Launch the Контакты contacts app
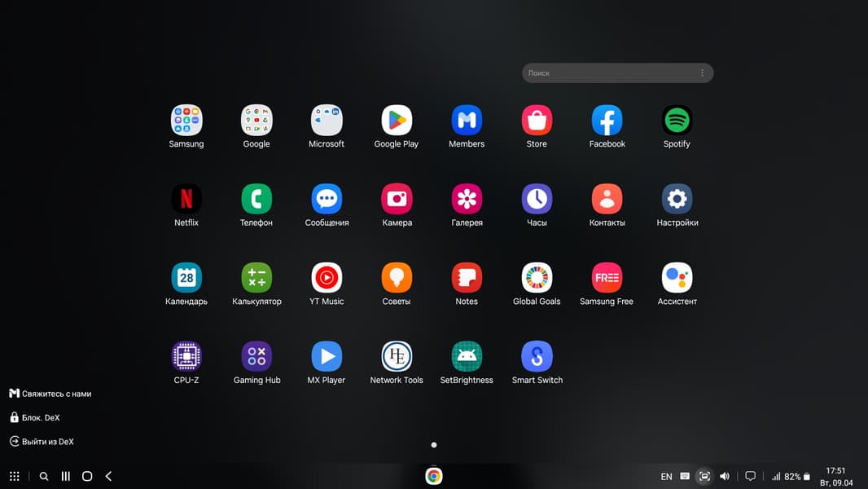The width and height of the screenshot is (868, 489). [607, 199]
